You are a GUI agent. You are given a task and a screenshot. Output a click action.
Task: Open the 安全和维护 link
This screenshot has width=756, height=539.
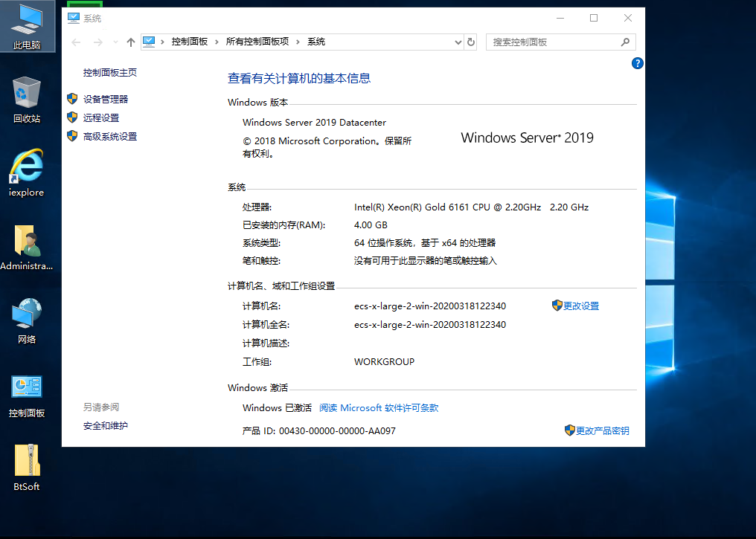106,426
